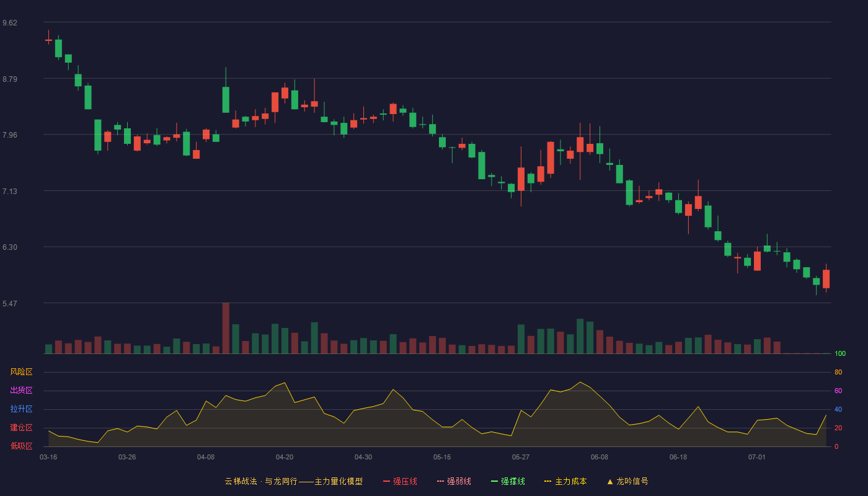Click the last red candlestick at chart's right end
Viewport: 868px width, 496px height.
pyautogui.click(x=826, y=279)
